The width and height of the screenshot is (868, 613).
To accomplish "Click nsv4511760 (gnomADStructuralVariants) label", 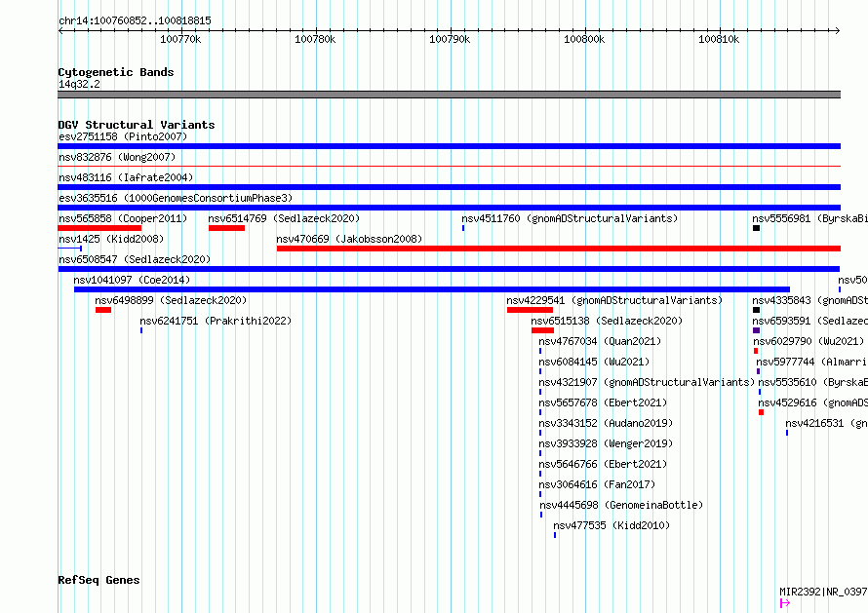I will point(570,218).
